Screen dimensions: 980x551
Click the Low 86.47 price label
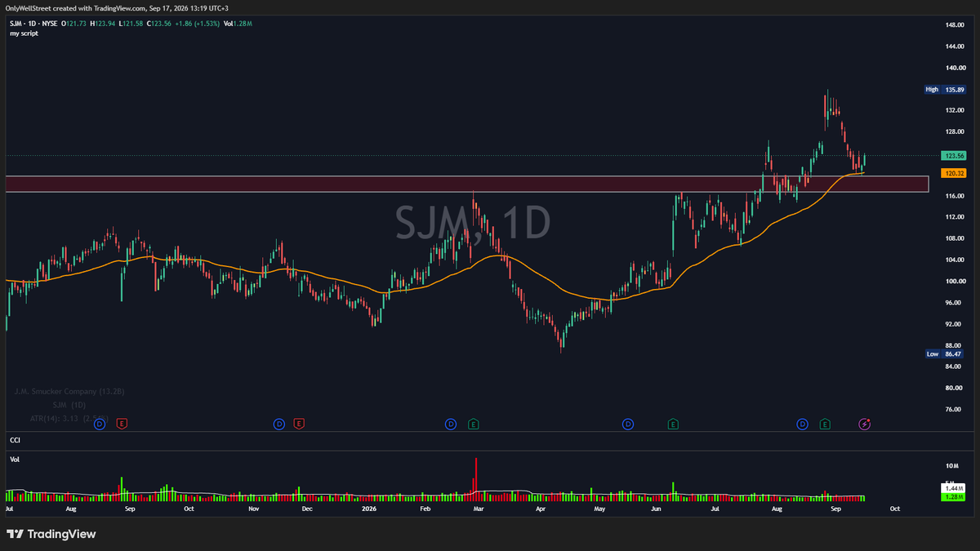944,354
